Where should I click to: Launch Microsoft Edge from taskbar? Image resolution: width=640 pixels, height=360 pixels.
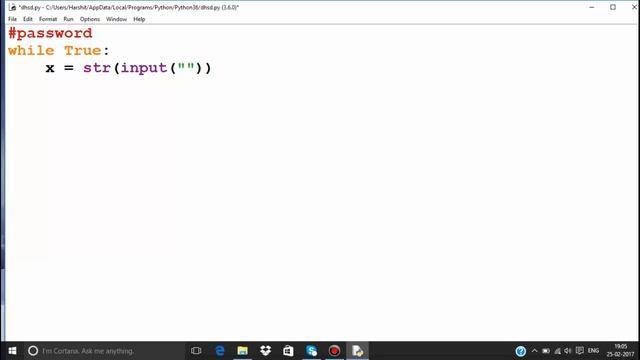point(220,351)
